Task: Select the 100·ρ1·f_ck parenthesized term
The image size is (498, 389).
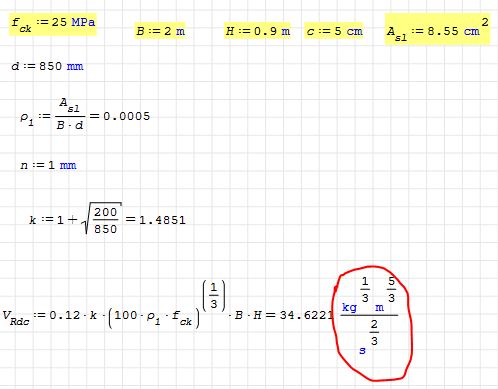Action: tap(154, 317)
